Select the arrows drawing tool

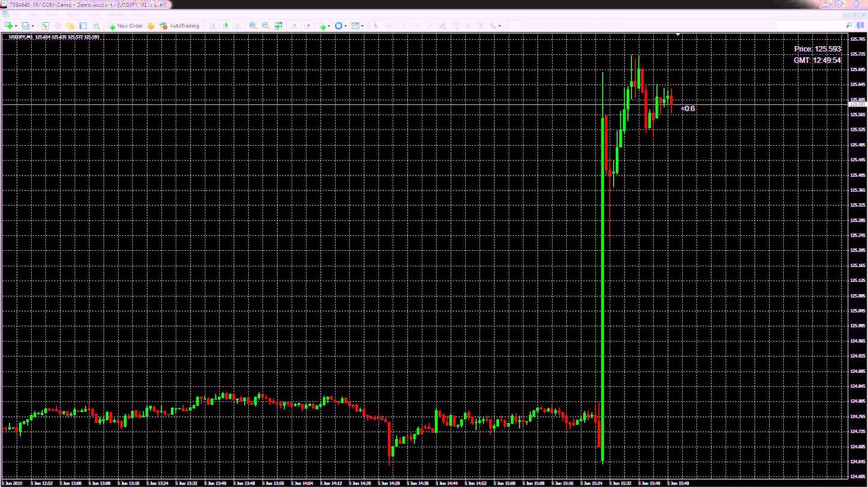tap(493, 26)
